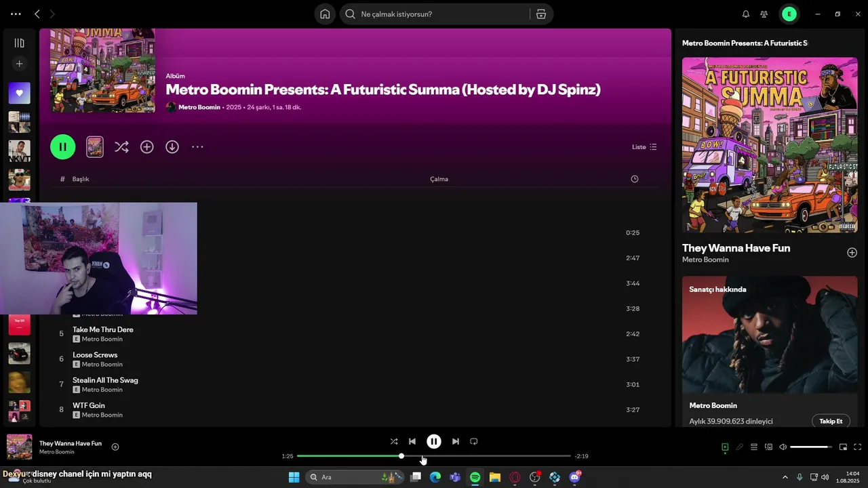Show hidden tray icons chevron
The image size is (868, 488).
click(785, 477)
